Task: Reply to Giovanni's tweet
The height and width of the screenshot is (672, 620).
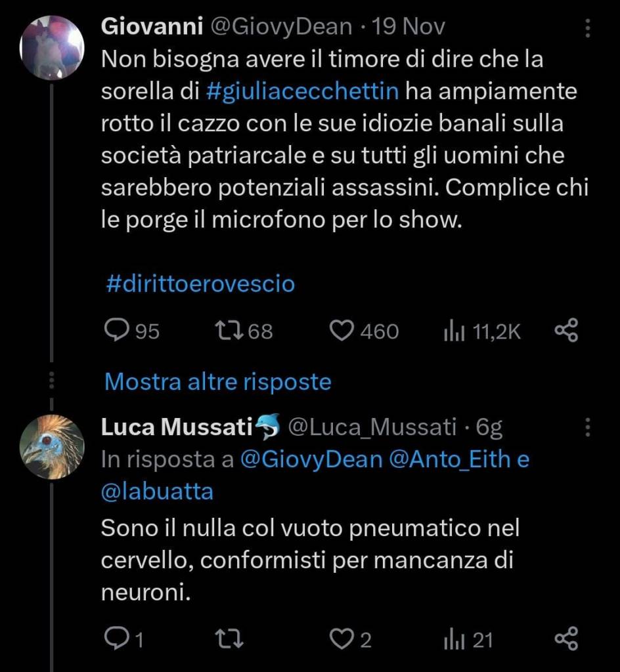Action: click(118, 331)
